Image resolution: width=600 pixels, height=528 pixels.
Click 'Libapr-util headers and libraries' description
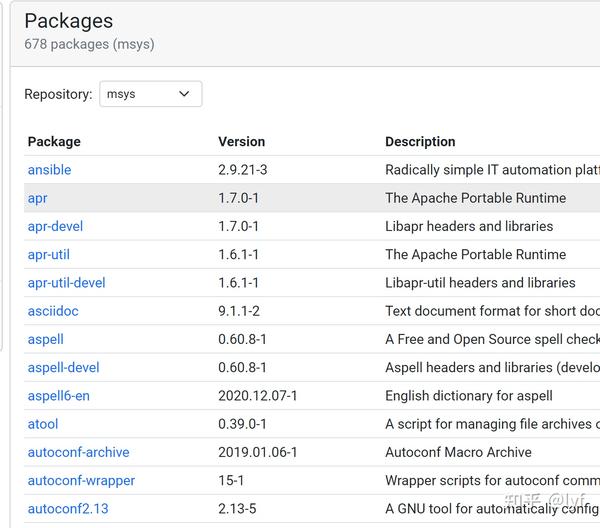[480, 283]
